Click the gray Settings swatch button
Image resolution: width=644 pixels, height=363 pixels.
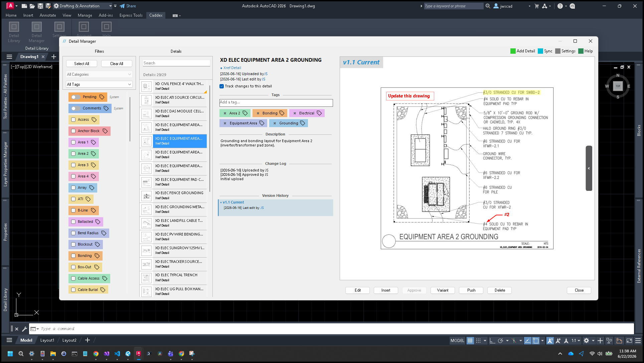(557, 51)
